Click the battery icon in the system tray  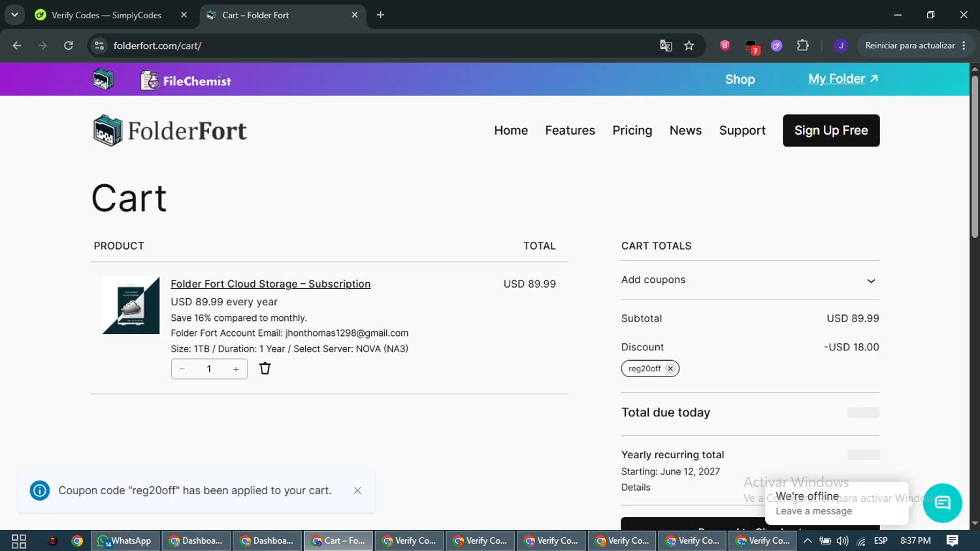tap(825, 541)
